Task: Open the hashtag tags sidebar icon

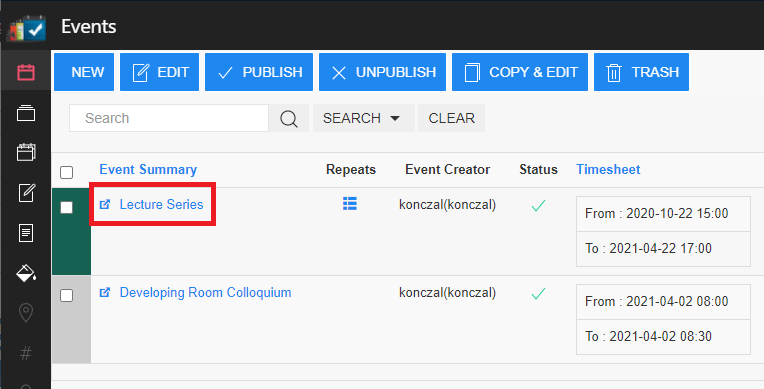Action: (26, 352)
